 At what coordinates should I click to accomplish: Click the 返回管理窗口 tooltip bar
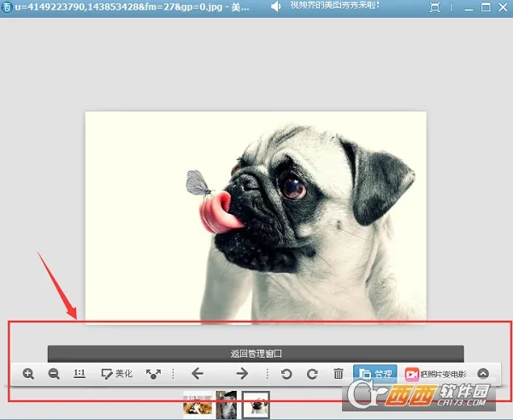click(x=256, y=352)
